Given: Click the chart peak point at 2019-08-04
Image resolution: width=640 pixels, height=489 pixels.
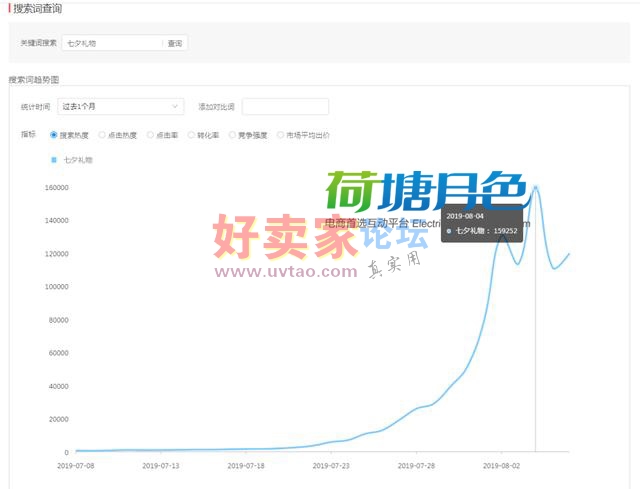Looking at the screenshot, I should coord(536,187).
